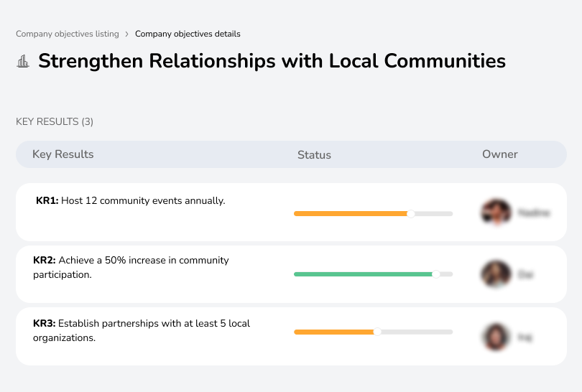582x392 pixels.
Task: Click the building icon beside the title
Action: coord(23,61)
